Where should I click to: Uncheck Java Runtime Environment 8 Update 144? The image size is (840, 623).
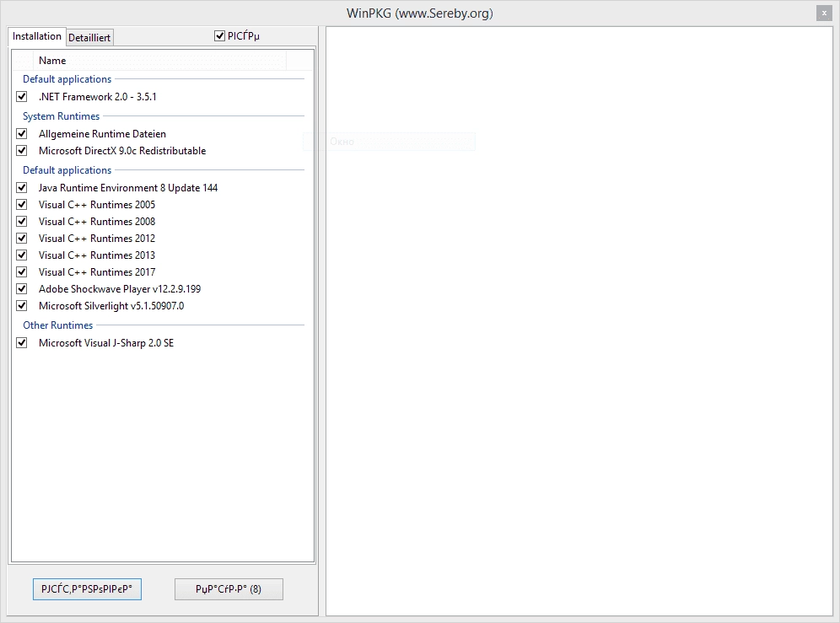click(21, 187)
